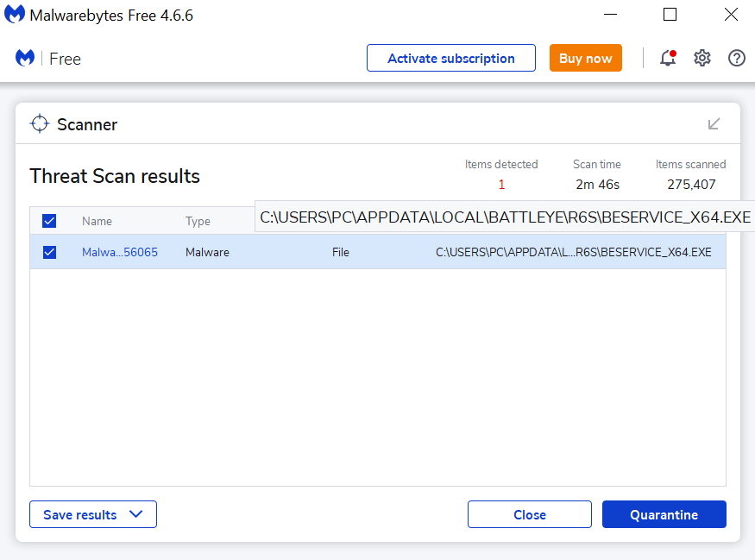The image size is (755, 560).
Task: Click the Scan time value 2m 46s
Action: (598, 185)
